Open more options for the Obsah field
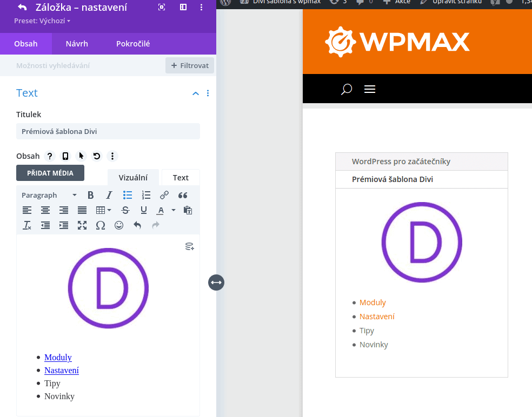The width and height of the screenshot is (532, 417). point(112,156)
